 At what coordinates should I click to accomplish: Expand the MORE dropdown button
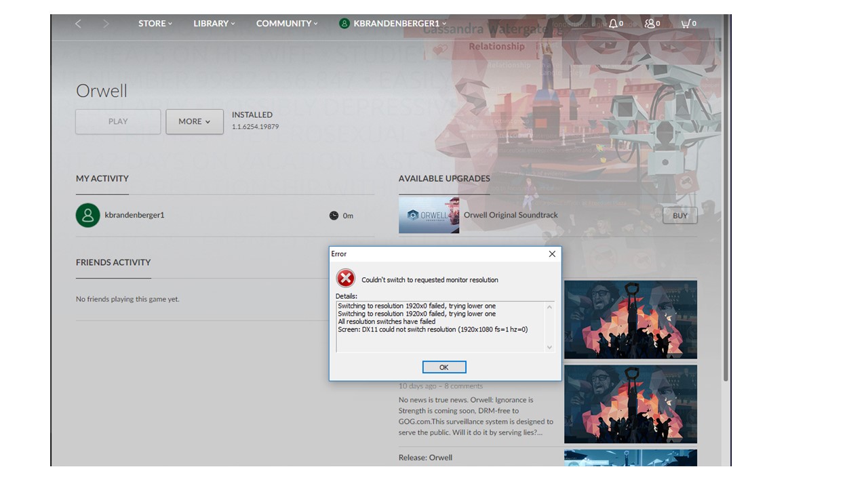[195, 121]
